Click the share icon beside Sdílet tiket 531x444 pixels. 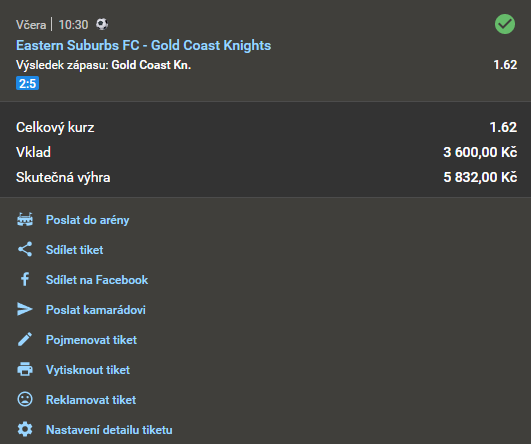(25, 249)
